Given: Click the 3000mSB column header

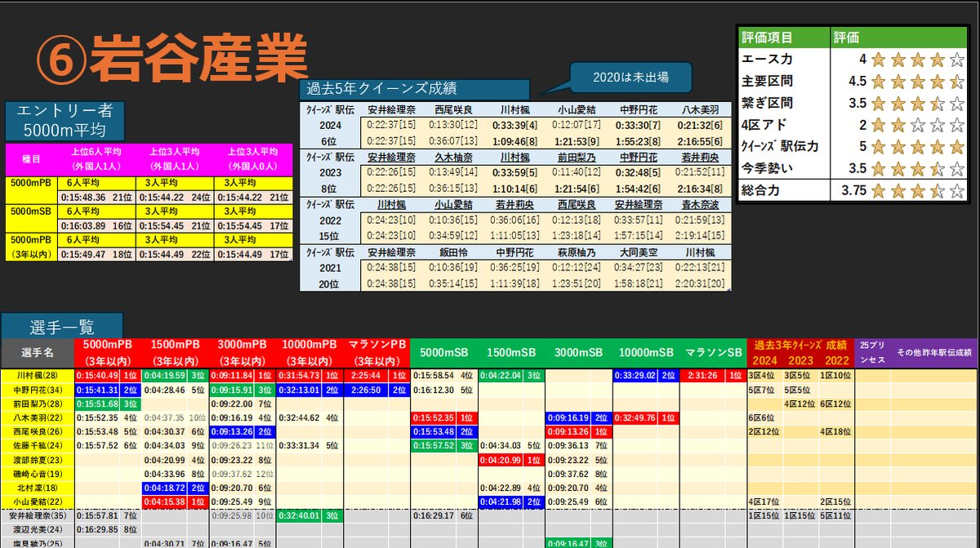Looking at the screenshot, I should point(578,353).
